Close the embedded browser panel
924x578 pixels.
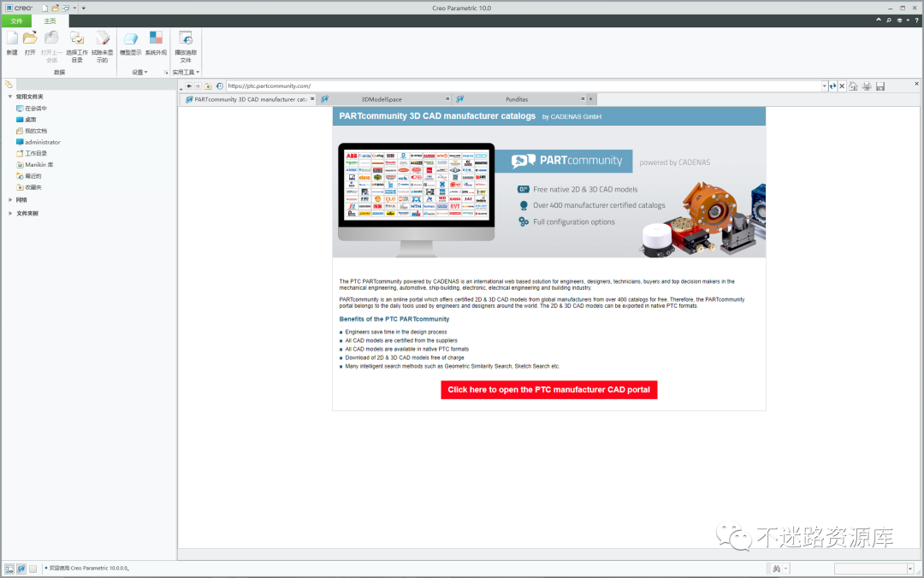[x=916, y=84]
